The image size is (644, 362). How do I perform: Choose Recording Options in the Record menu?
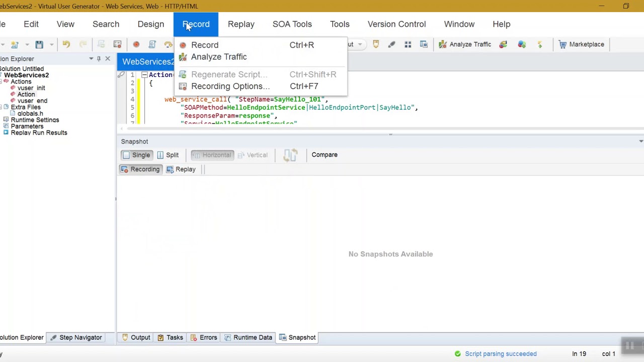[230, 86]
